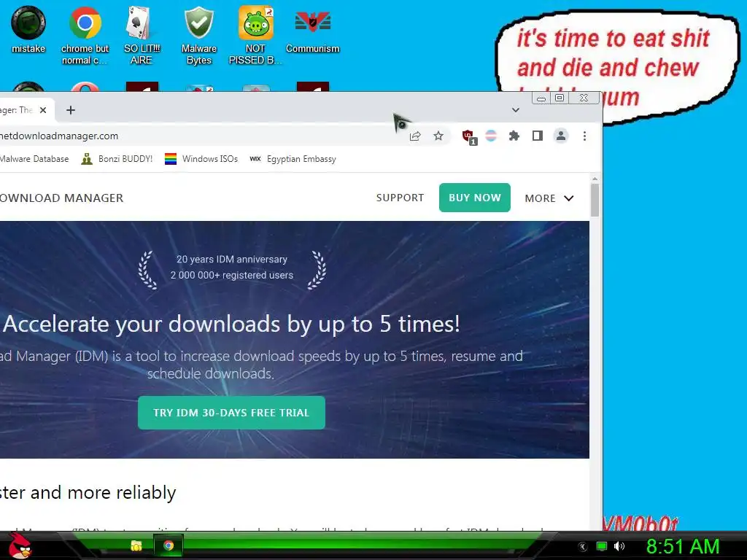Open the Windows ISOs bookmark
This screenshot has width=747, height=560.
pyautogui.click(x=201, y=159)
